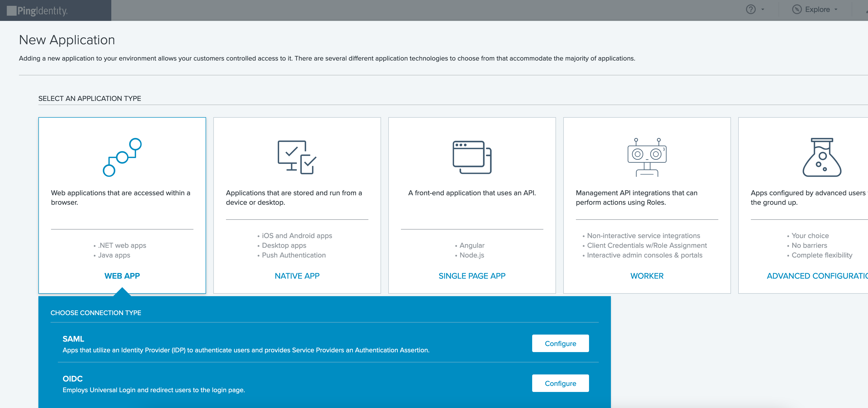
Task: Click the Native App monitor-and-phone icon
Action: (297, 157)
